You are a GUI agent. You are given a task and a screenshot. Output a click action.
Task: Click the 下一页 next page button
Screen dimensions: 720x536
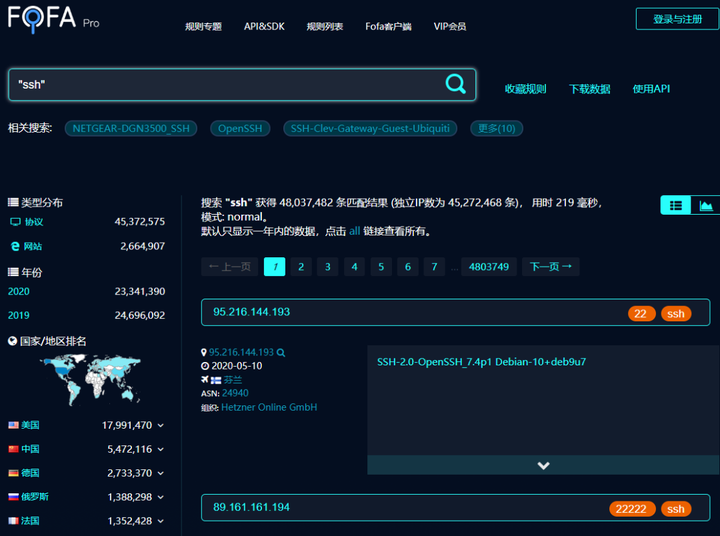(551, 267)
